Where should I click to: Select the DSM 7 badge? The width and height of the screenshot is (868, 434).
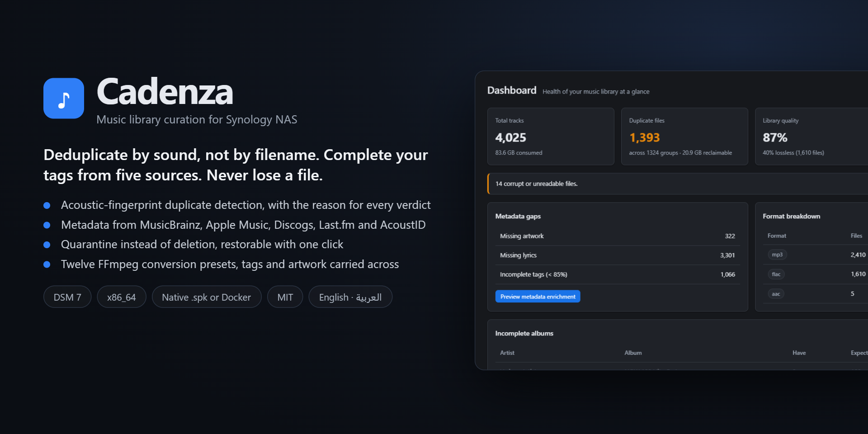point(67,297)
